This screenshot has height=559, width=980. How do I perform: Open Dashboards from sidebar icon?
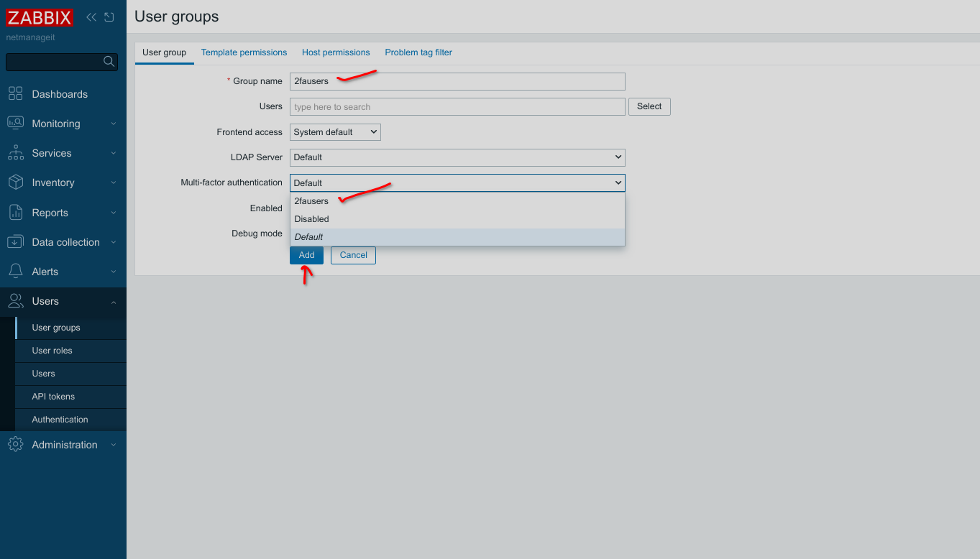point(15,94)
